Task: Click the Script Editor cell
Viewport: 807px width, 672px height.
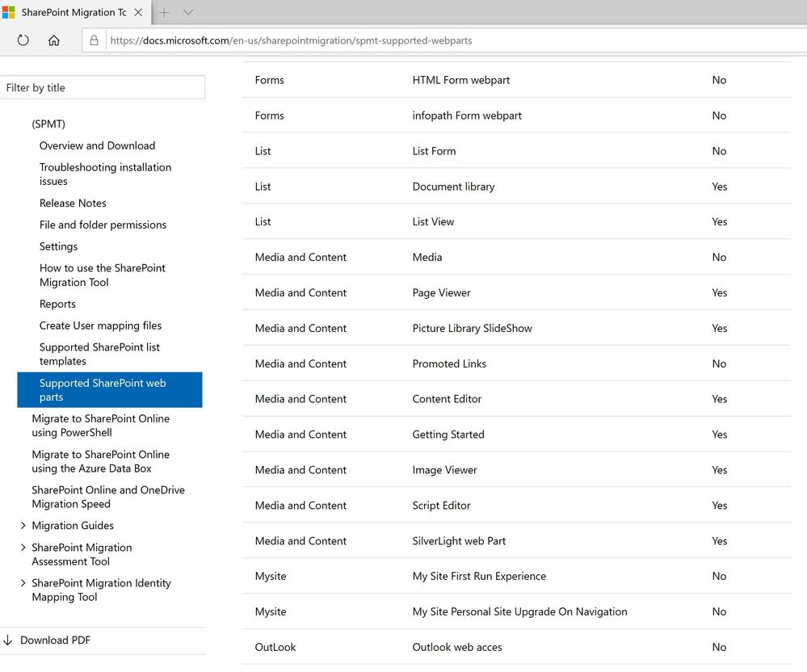Action: 442,506
